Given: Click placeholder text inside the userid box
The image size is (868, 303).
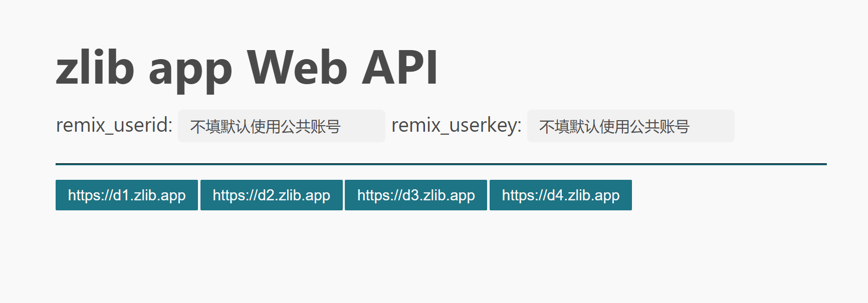Looking at the screenshot, I should pyautogui.click(x=265, y=127).
